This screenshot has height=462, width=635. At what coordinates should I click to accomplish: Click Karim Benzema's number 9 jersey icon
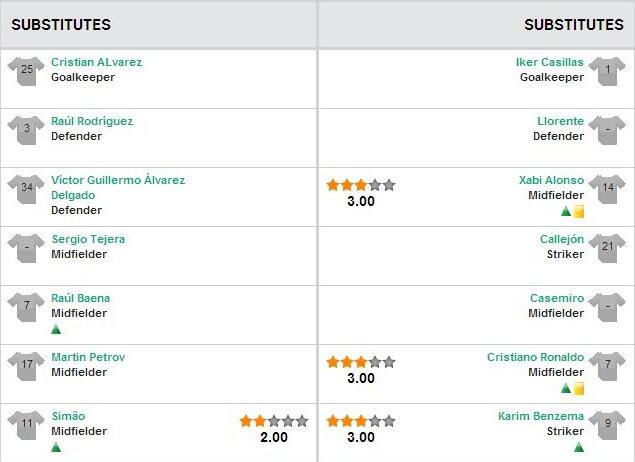click(607, 426)
